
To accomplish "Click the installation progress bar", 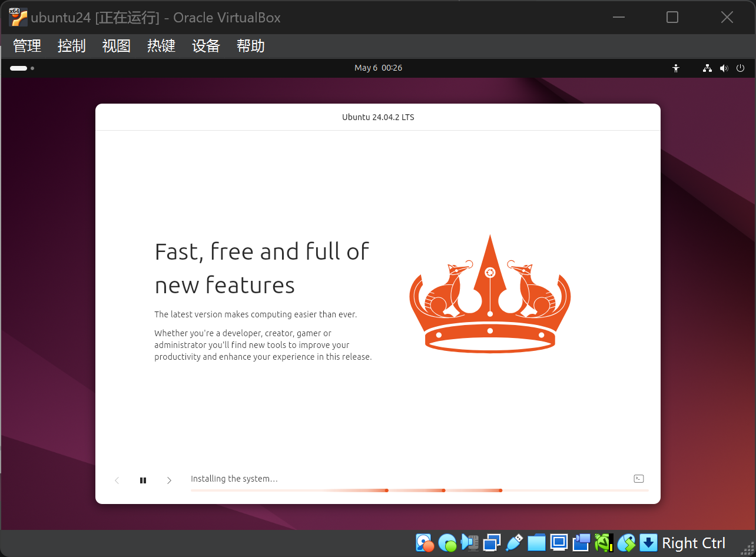I will coord(420,490).
